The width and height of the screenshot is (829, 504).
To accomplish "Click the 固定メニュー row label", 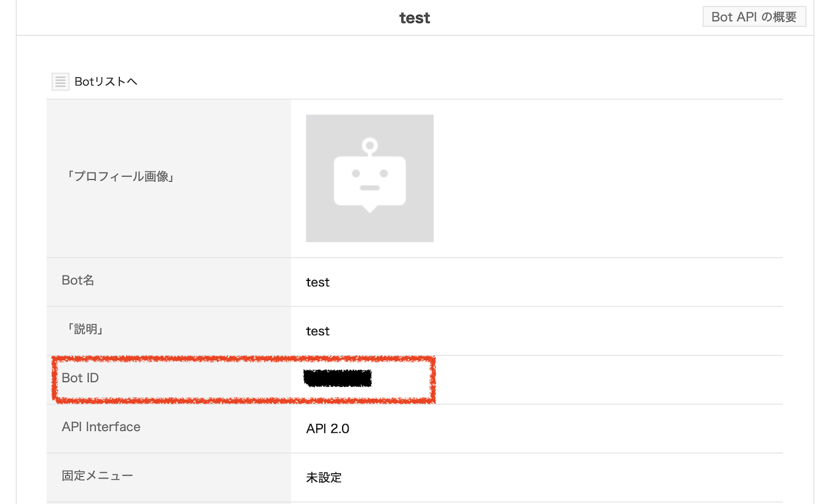I will pyautogui.click(x=97, y=475).
